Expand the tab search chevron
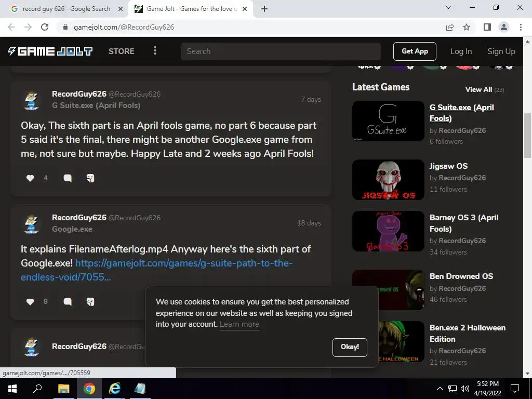532x399 pixels. point(448,7)
